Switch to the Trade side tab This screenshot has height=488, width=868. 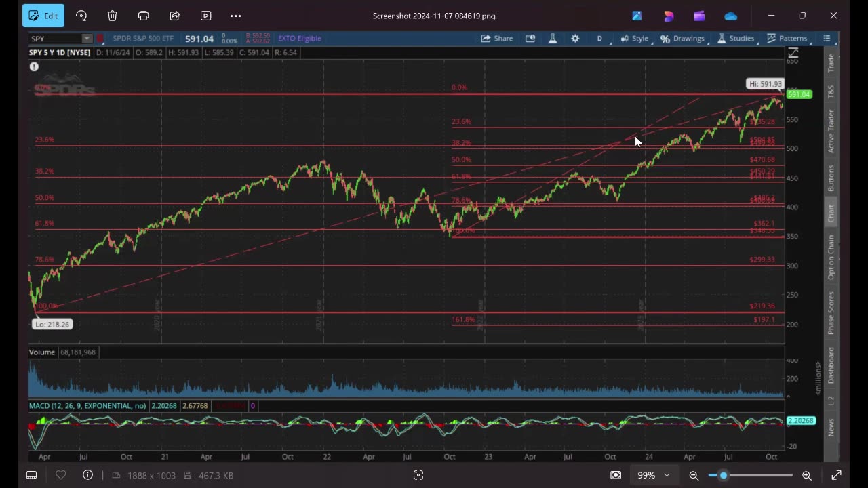tap(831, 63)
